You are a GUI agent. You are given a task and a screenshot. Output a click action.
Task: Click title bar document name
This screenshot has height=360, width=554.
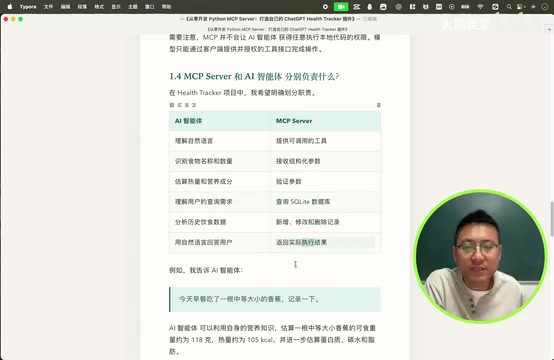(x=270, y=19)
